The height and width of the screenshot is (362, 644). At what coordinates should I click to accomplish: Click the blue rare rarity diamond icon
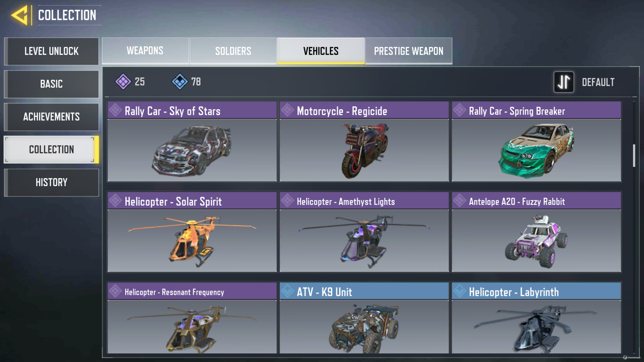pyautogui.click(x=180, y=82)
